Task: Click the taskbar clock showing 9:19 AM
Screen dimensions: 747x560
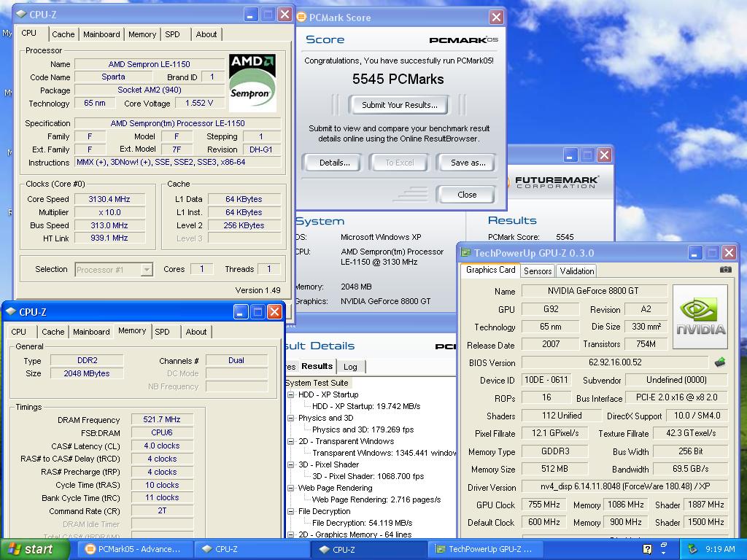Action: click(x=720, y=549)
